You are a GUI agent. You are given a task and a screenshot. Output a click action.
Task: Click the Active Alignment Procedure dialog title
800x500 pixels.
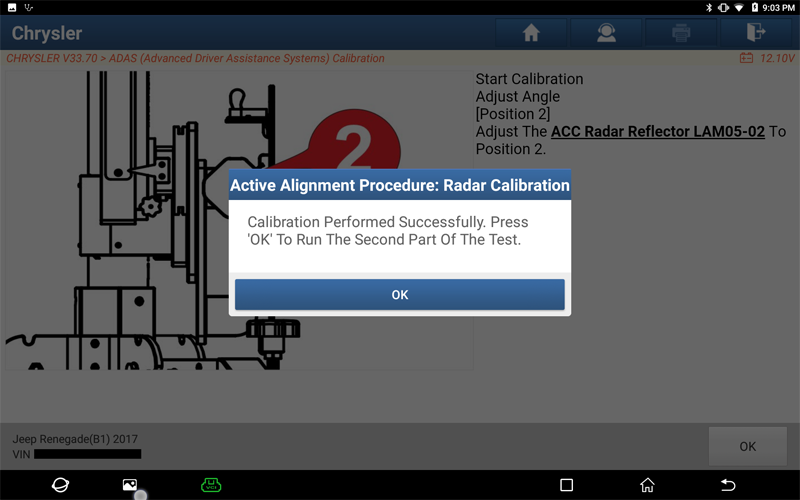pyautogui.click(x=399, y=185)
